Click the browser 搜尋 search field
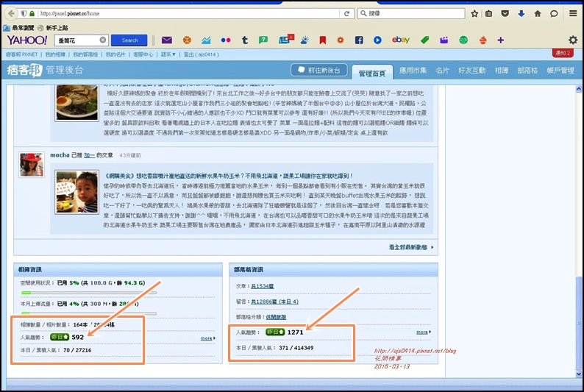The width and height of the screenshot is (584, 392). (x=411, y=13)
